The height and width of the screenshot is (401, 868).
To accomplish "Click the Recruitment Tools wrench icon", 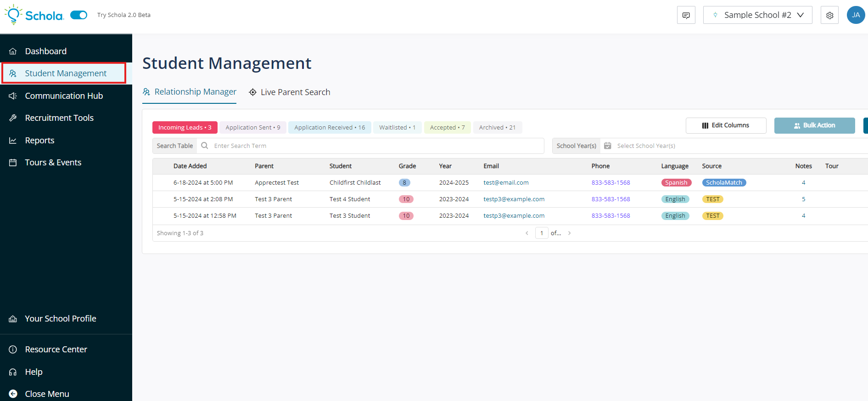I will pos(13,118).
